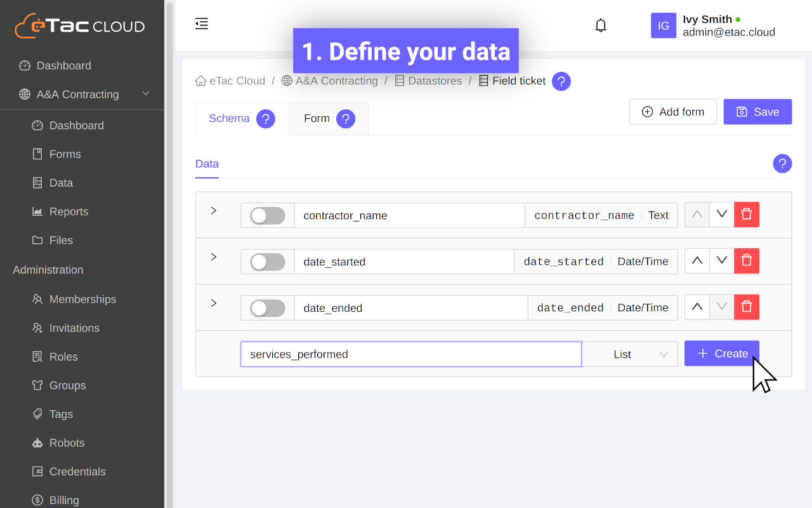Image resolution: width=812 pixels, height=508 pixels.
Task: Click the Save button
Action: click(x=757, y=112)
